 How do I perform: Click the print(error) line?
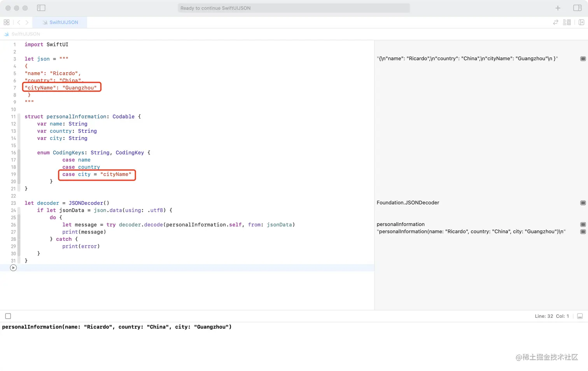click(x=81, y=246)
